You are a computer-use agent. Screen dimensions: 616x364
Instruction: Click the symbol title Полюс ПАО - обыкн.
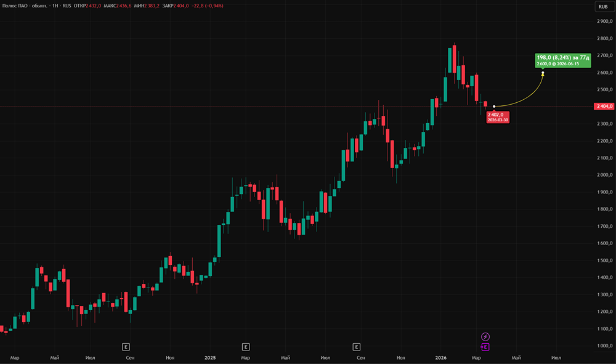click(25, 6)
